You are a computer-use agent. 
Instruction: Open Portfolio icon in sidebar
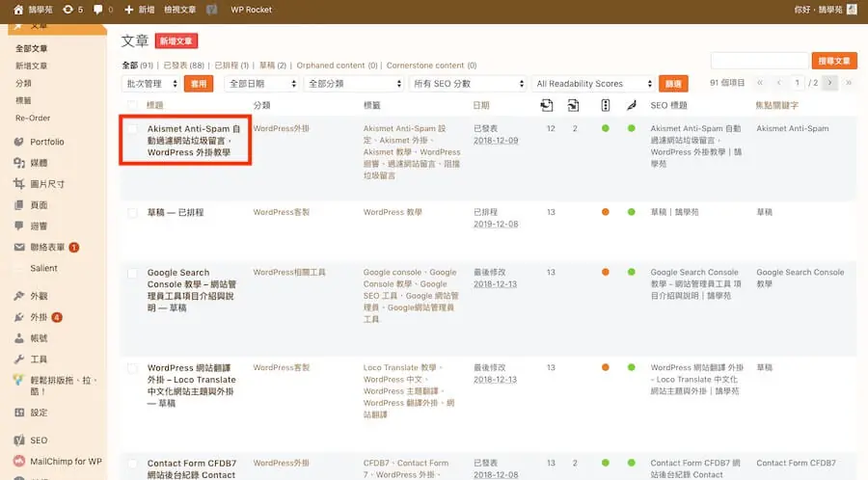[x=19, y=142]
